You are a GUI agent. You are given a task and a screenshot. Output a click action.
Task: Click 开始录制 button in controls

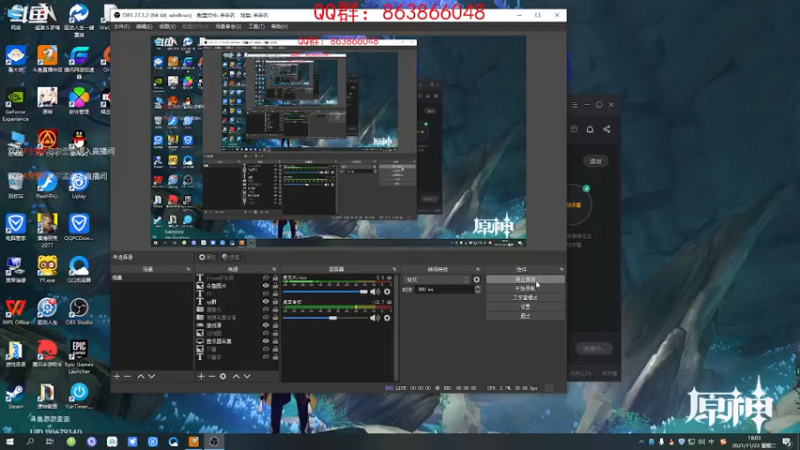pos(525,289)
